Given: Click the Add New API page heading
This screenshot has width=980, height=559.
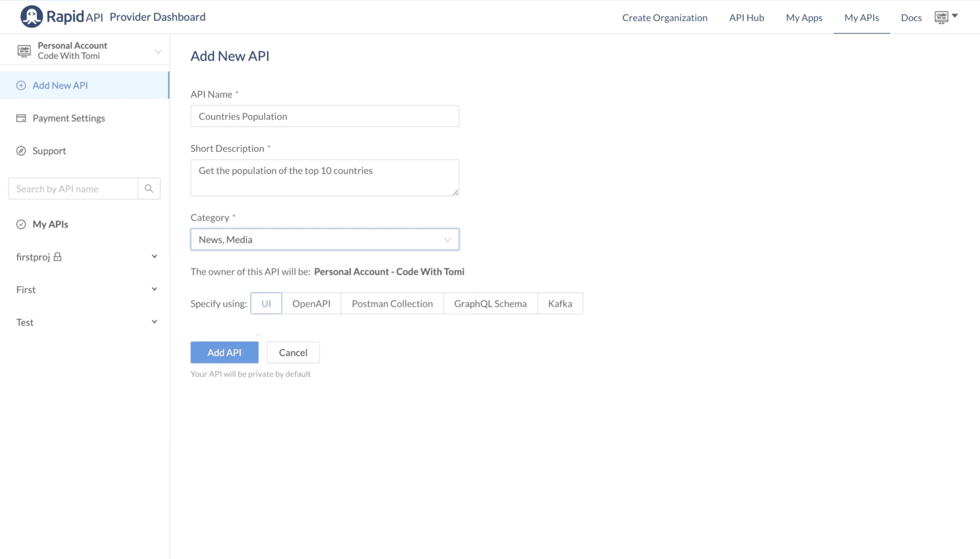Looking at the screenshot, I should tap(230, 56).
